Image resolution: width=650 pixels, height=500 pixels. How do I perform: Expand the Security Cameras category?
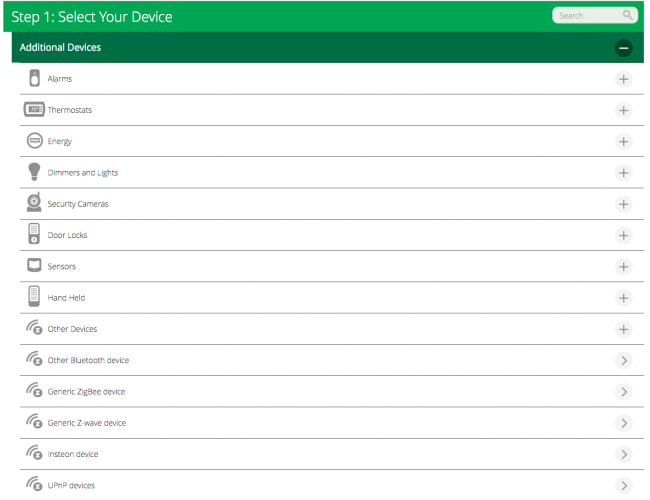[623, 204]
